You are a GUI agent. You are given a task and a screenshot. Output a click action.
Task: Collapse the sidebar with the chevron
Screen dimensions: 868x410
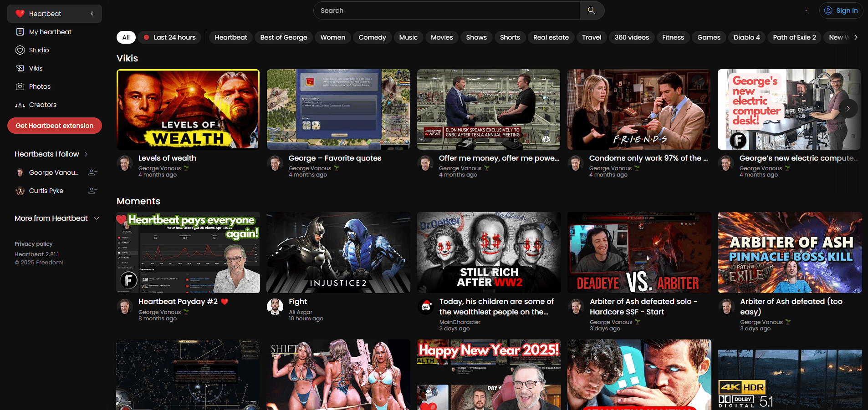92,14
